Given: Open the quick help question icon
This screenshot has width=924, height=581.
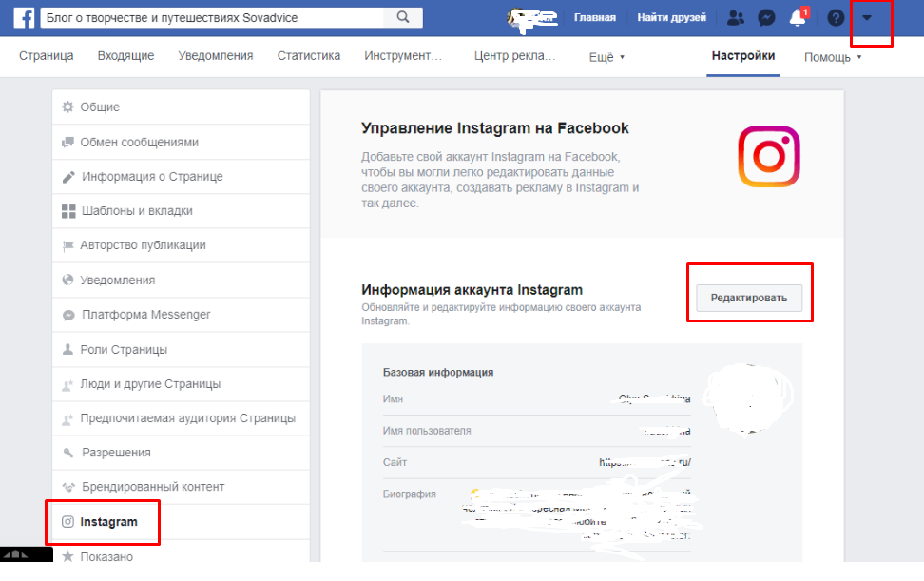Looking at the screenshot, I should (x=836, y=18).
